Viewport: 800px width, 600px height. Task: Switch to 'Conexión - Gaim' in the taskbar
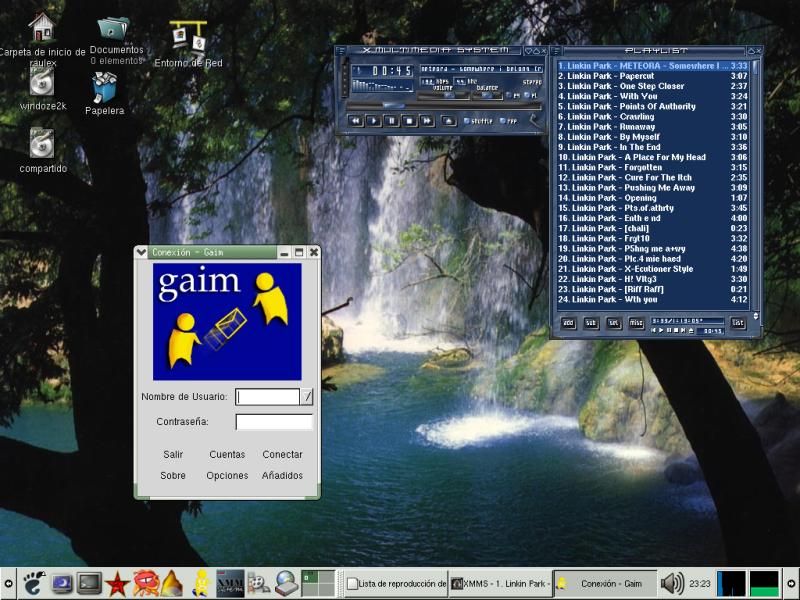605,583
